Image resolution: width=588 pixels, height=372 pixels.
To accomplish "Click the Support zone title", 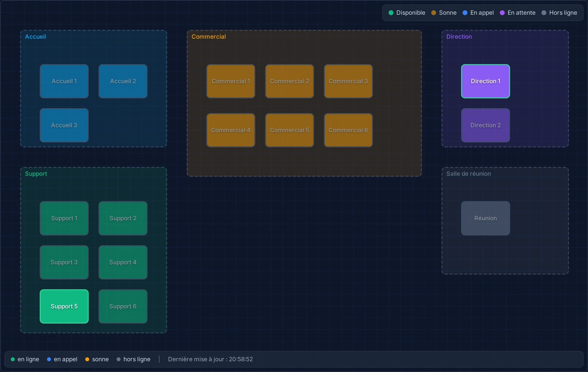I will point(36,173).
